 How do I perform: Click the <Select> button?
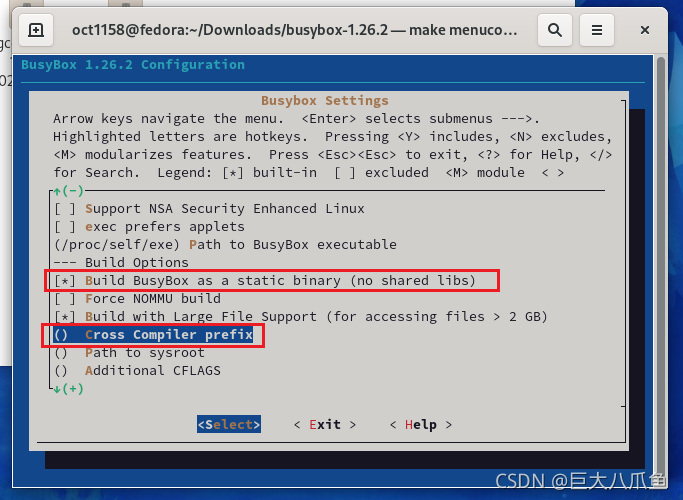[x=229, y=424]
